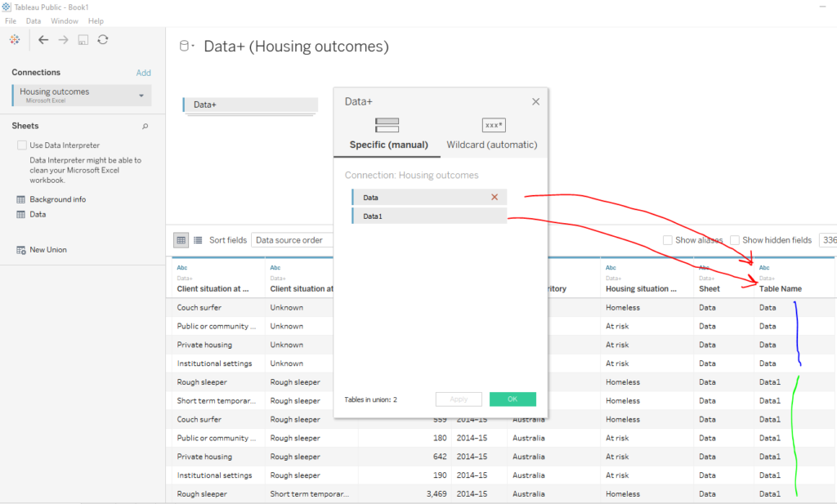Image resolution: width=837 pixels, height=504 pixels.
Task: Click the New Union icon
Action: 20,250
